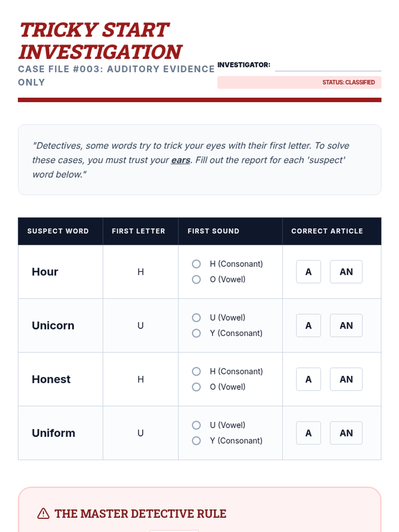
Task: Select O (Vowel) radio for Hour
Action: point(196,279)
